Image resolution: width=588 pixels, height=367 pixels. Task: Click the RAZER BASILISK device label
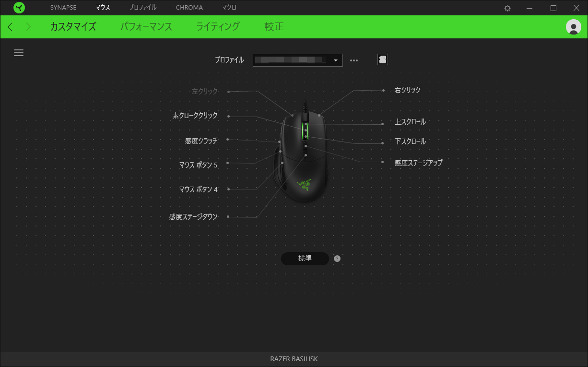point(294,359)
